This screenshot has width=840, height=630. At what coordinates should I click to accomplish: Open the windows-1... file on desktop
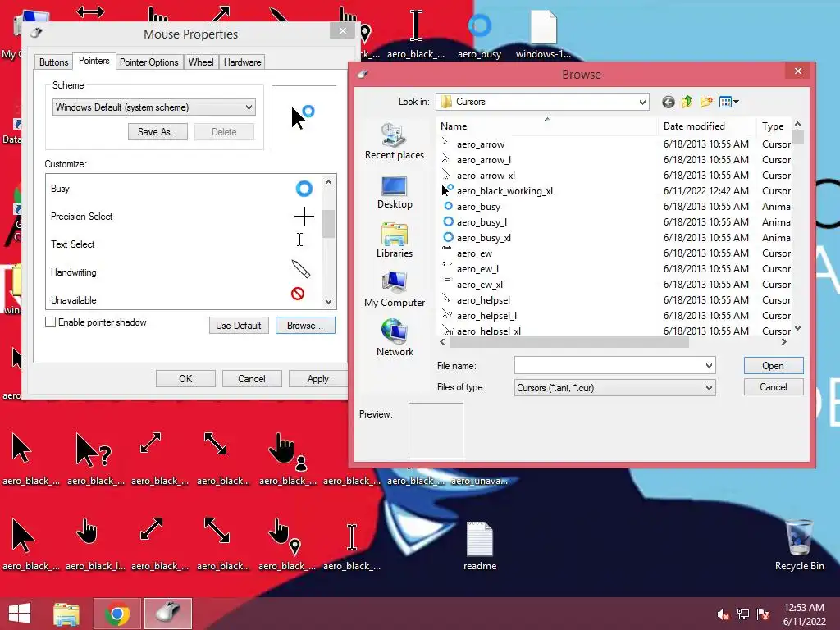pos(543,34)
